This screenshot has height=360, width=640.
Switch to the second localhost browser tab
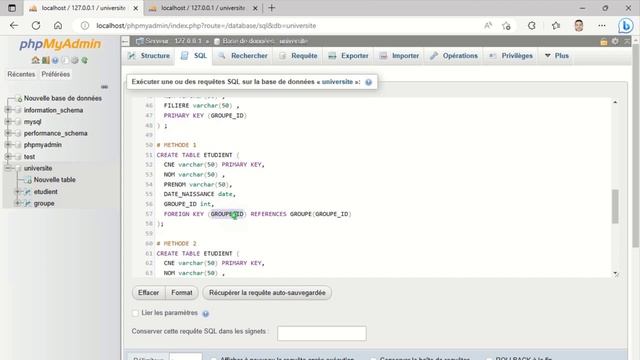(x=203, y=8)
